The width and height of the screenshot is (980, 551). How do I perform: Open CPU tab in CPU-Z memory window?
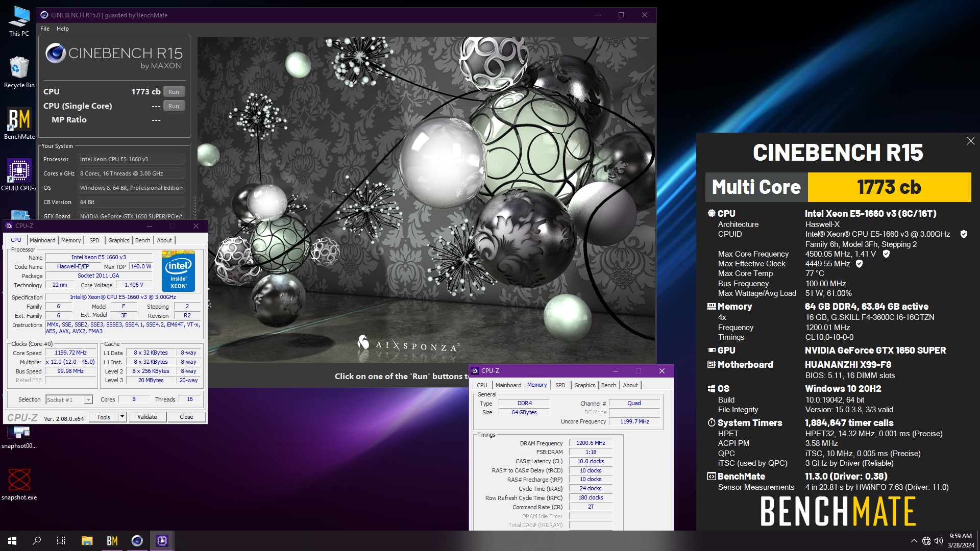point(482,385)
